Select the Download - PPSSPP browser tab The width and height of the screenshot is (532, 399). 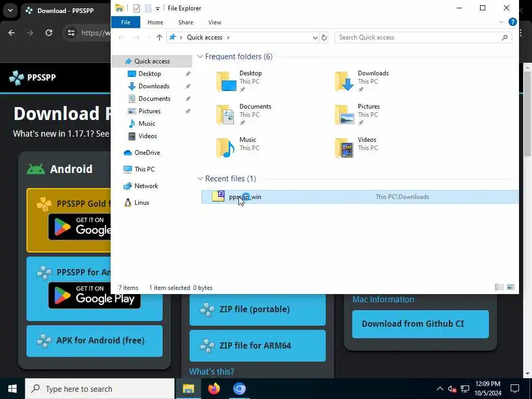tap(66, 11)
